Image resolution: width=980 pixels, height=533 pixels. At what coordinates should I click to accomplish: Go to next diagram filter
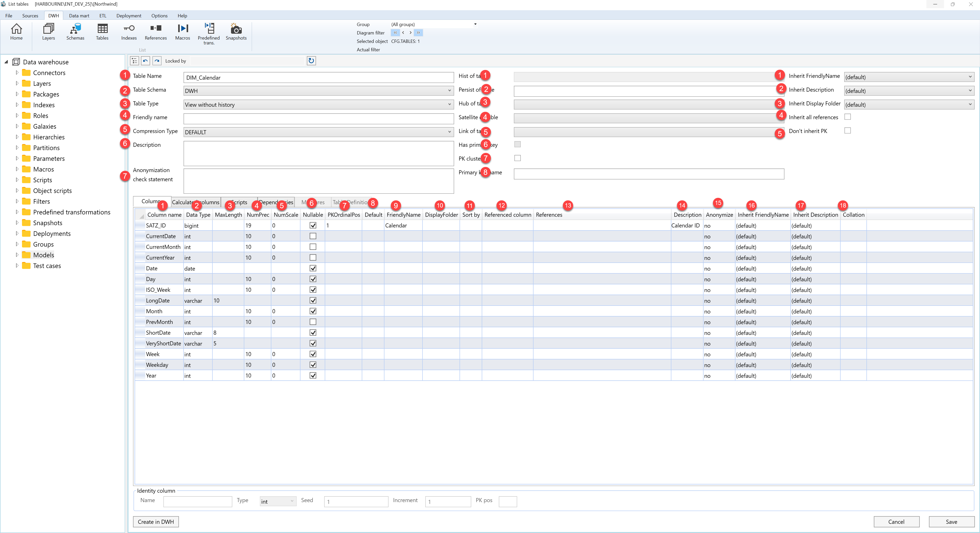pos(410,33)
